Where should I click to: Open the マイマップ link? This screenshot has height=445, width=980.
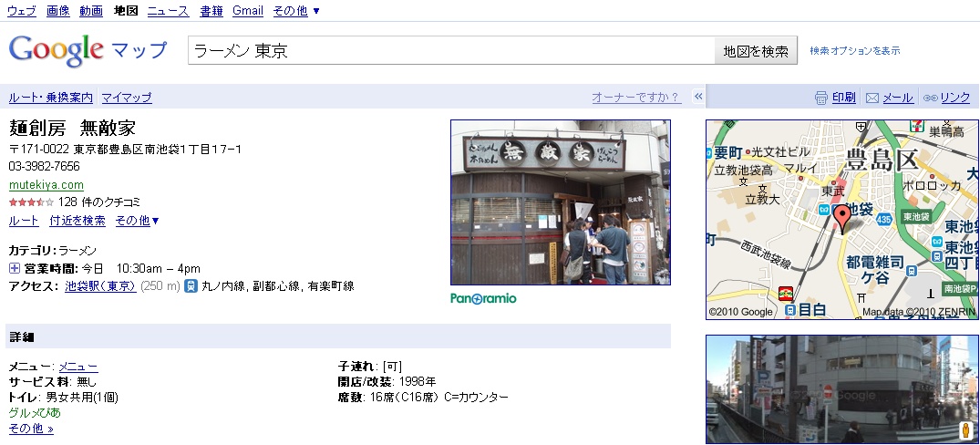coord(127,98)
